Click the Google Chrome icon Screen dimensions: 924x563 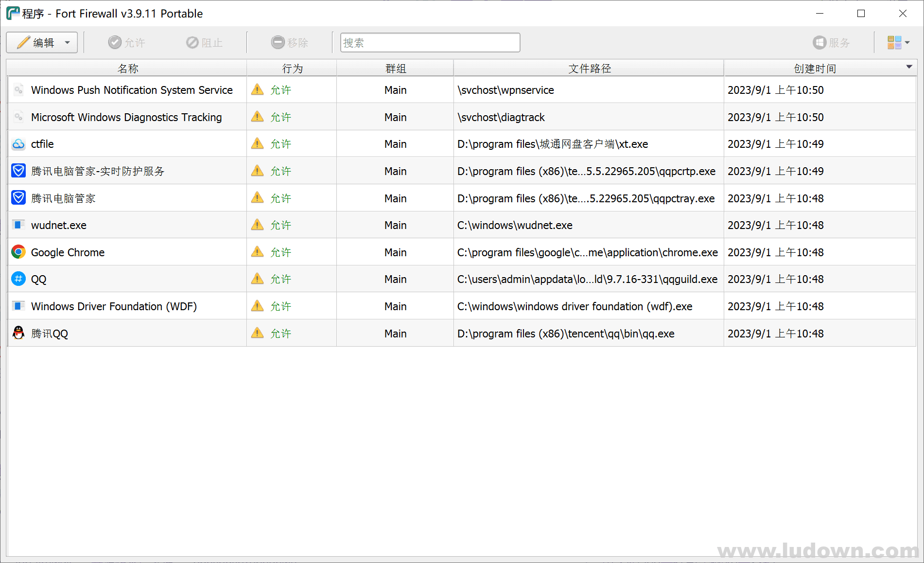(18, 252)
